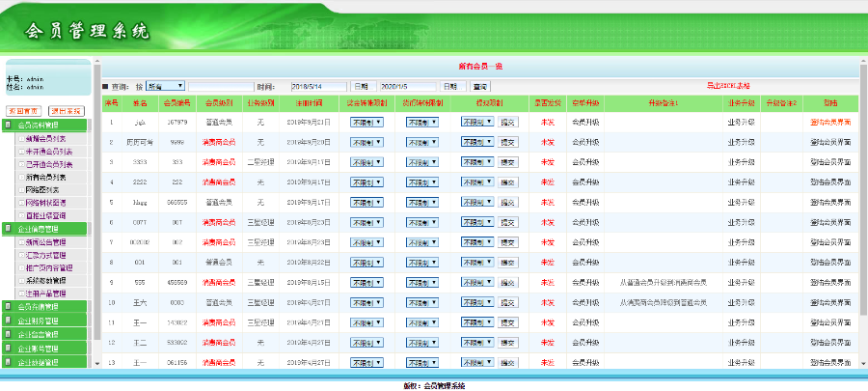Click the 提交 button in row 1
The image size is (868, 391).
click(508, 123)
